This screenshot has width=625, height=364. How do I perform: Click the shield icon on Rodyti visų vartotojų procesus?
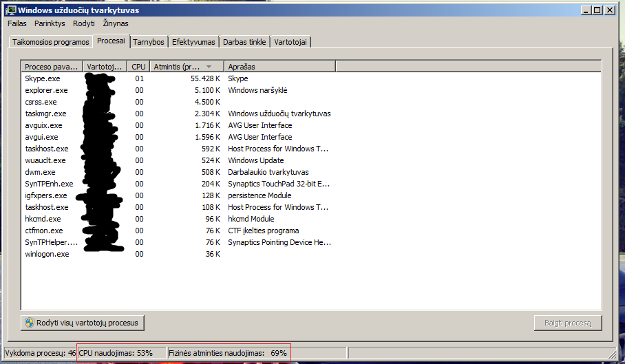[x=30, y=323]
